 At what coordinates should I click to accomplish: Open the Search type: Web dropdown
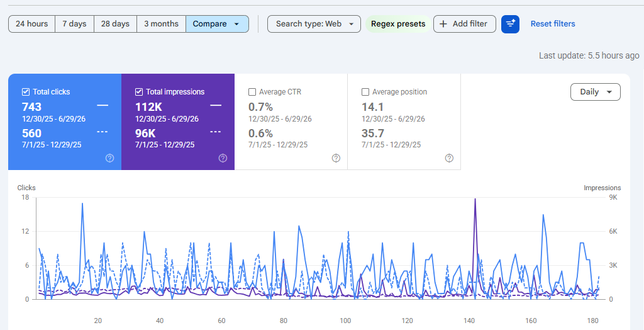314,24
